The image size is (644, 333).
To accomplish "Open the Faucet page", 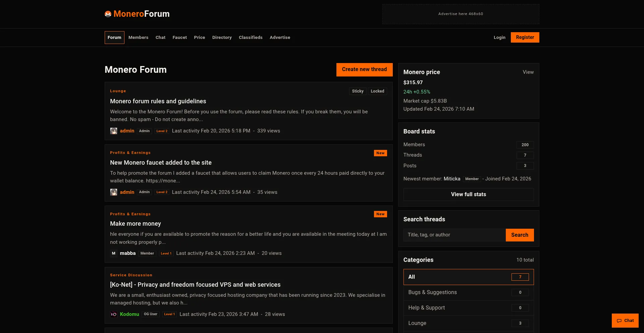I will (x=180, y=38).
